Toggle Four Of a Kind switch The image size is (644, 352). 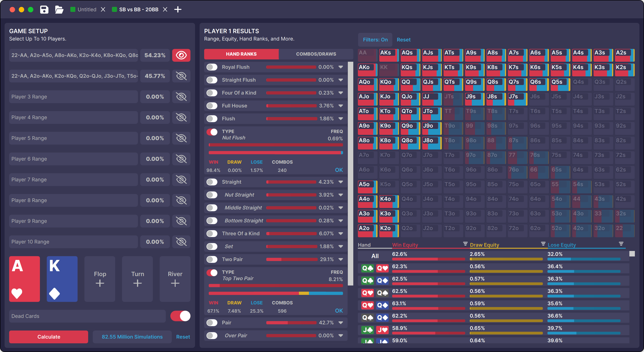(212, 93)
